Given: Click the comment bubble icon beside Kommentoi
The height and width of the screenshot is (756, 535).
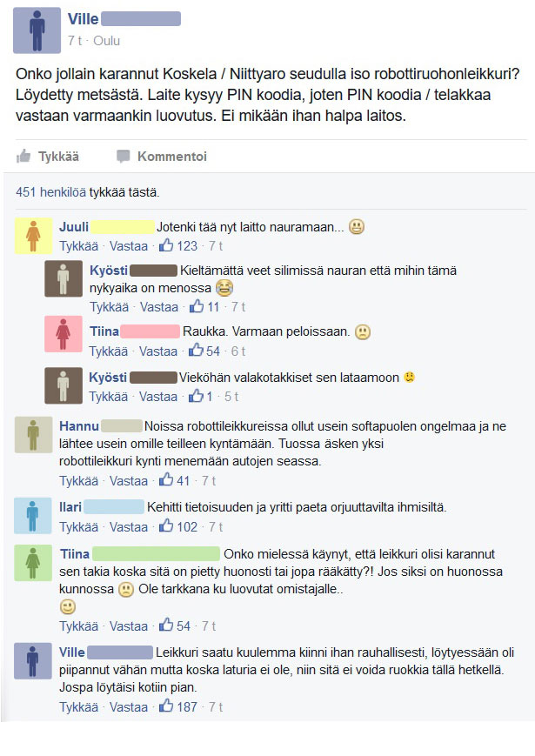Looking at the screenshot, I should [124, 157].
